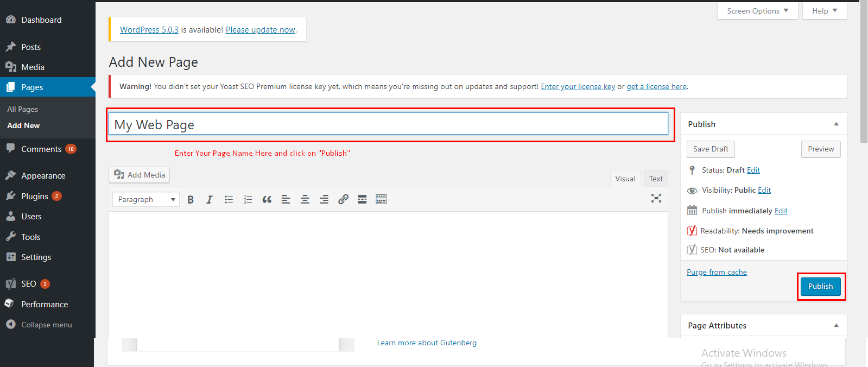Image resolution: width=868 pixels, height=367 pixels.
Task: Click the Visibility eye icon
Action: 692,191
